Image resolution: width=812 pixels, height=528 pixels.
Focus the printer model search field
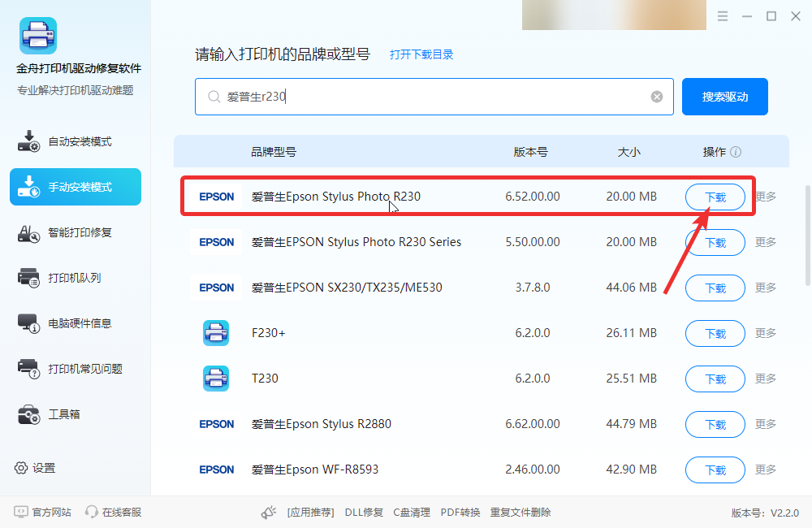pyautogui.click(x=434, y=97)
